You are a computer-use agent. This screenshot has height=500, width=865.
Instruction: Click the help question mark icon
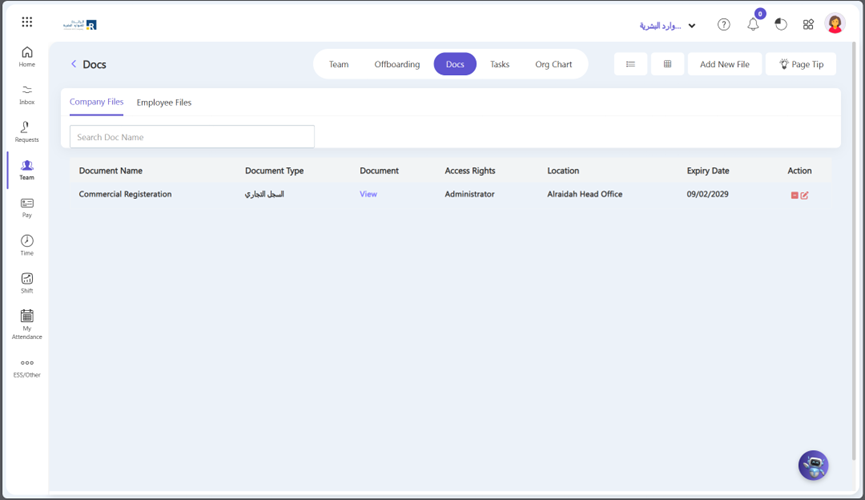723,25
